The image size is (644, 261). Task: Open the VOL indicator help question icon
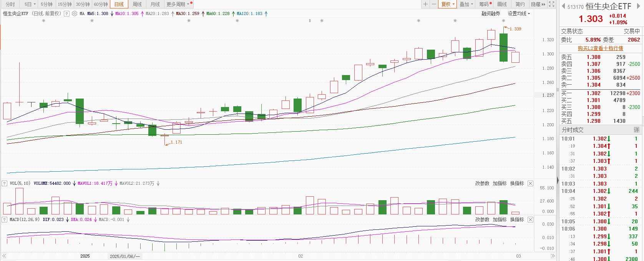[5, 183]
